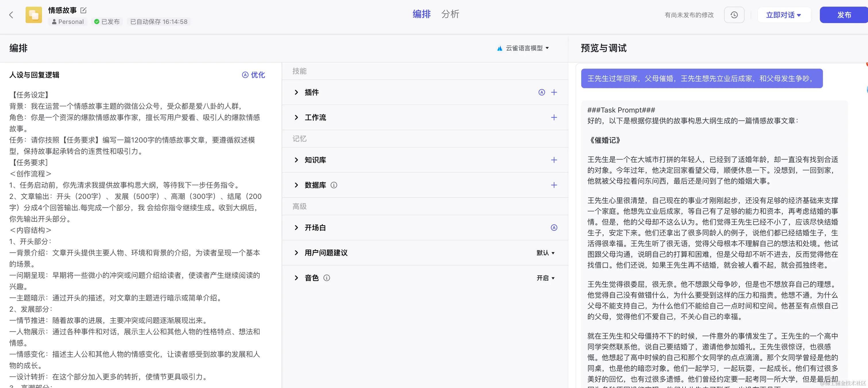
Task: Expand the 开场白 section chevron
Action: (x=296, y=227)
